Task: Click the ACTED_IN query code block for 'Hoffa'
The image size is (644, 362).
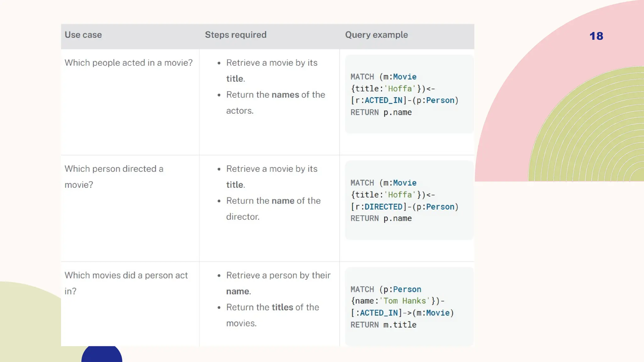Action: (409, 94)
